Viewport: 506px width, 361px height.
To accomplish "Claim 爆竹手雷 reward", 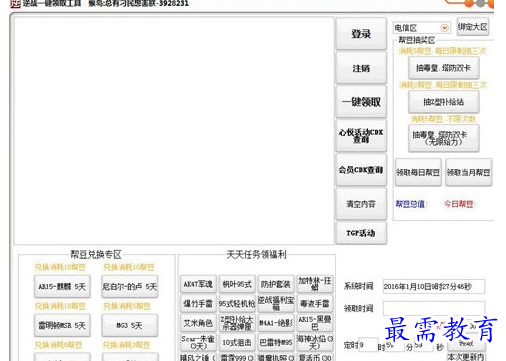I will (198, 303).
